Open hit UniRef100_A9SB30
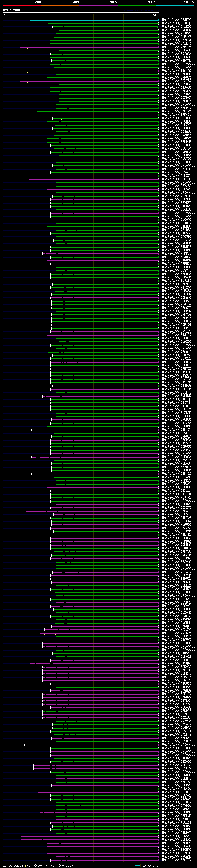The width and height of the screenshot is (197, 868). click(x=176, y=30)
